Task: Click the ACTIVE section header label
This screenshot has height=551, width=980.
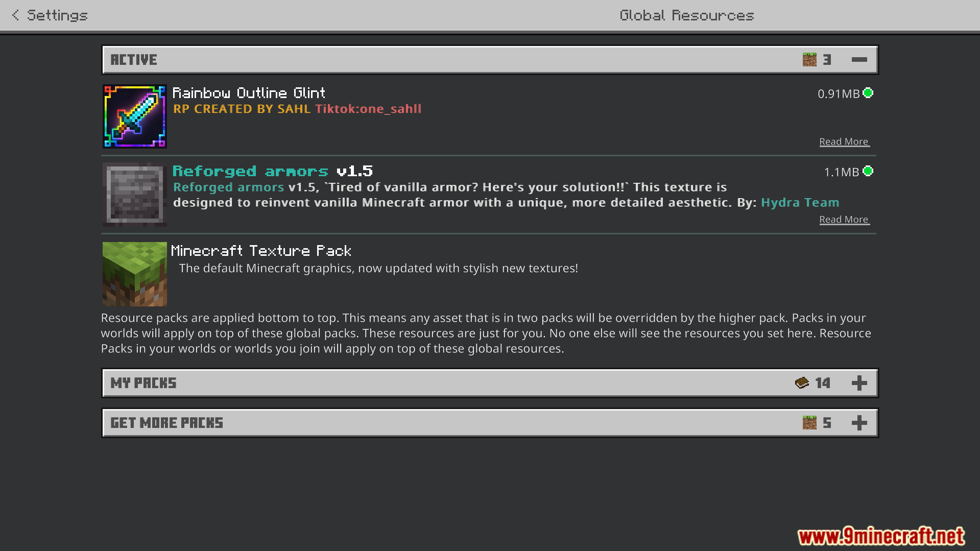Action: pyautogui.click(x=134, y=60)
